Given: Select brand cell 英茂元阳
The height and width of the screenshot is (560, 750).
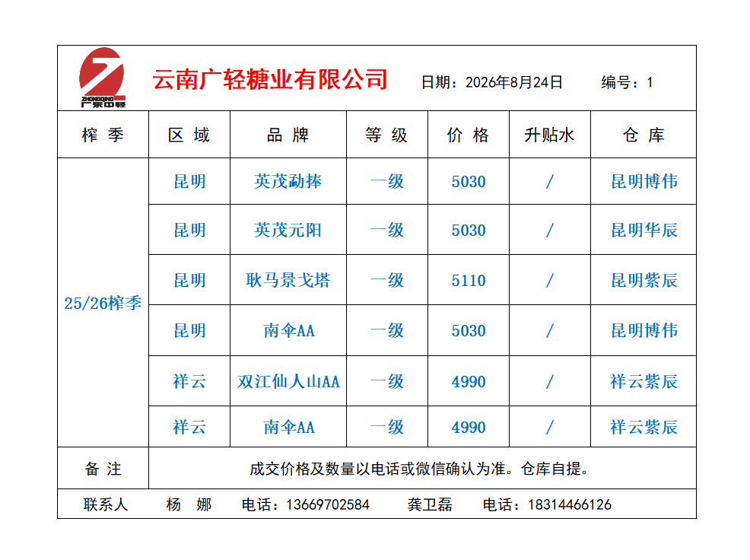Looking at the screenshot, I should tap(288, 231).
